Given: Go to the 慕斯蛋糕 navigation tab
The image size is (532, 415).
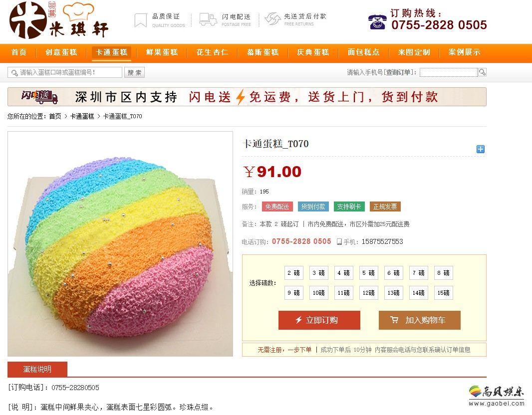Looking at the screenshot, I should point(263,52).
